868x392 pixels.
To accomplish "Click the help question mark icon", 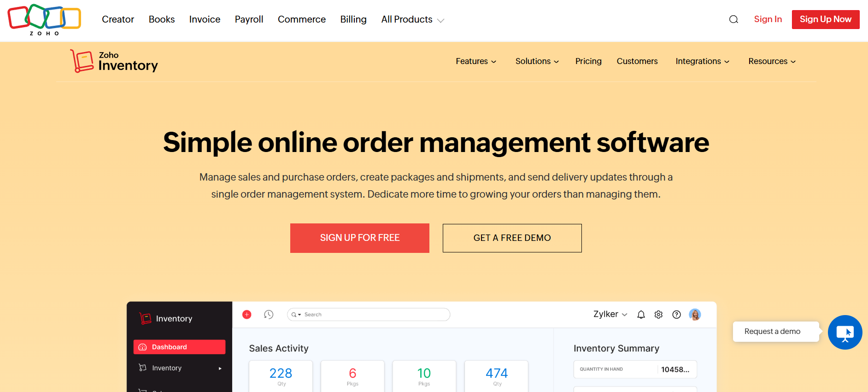I will pyautogui.click(x=676, y=315).
